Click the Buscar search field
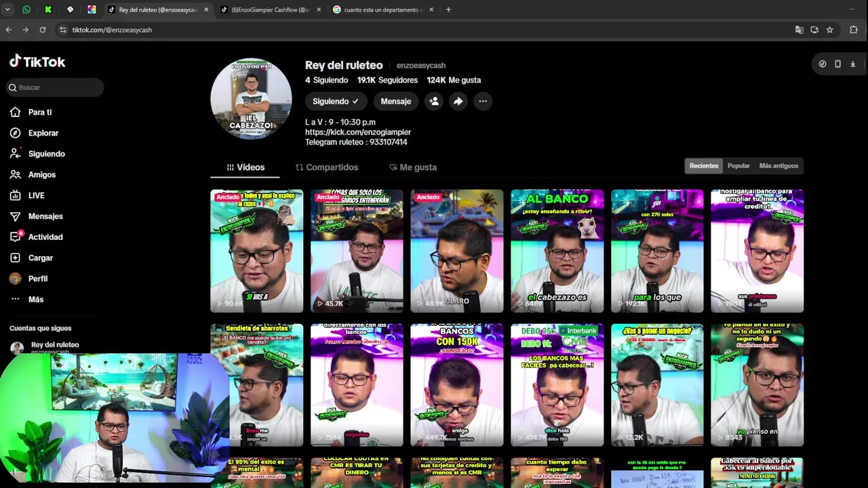Viewport: 868px width, 488px height. [55, 87]
